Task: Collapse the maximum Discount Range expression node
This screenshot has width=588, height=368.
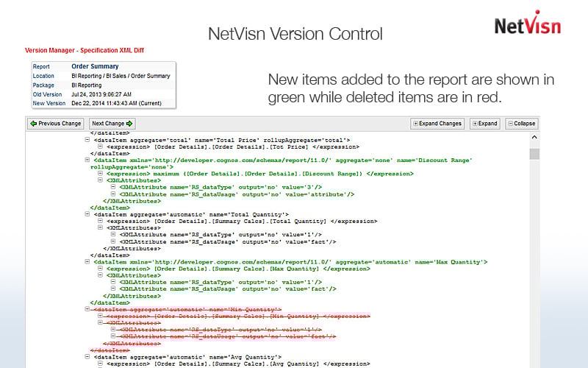Action: click(100, 174)
